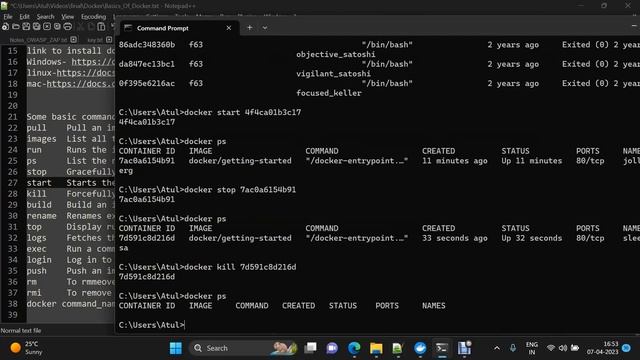Click the taskbar Search box
The width and height of the screenshot is (640, 360).
(x=243, y=348)
